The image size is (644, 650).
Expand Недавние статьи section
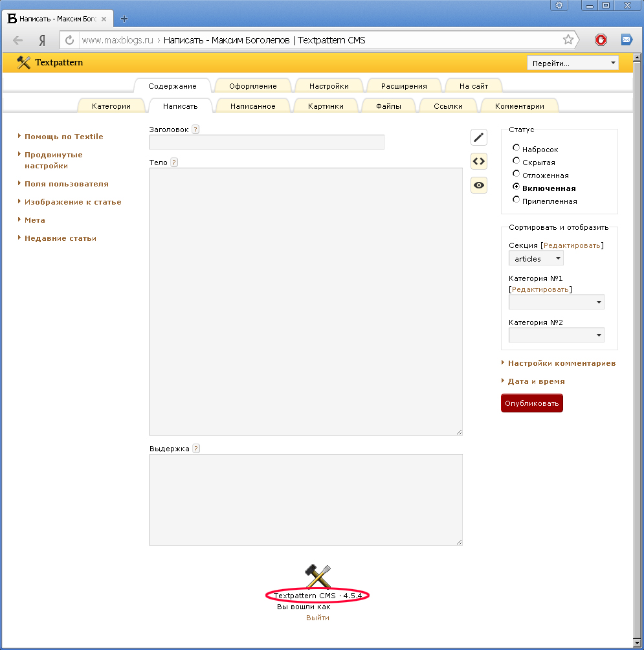tap(60, 238)
